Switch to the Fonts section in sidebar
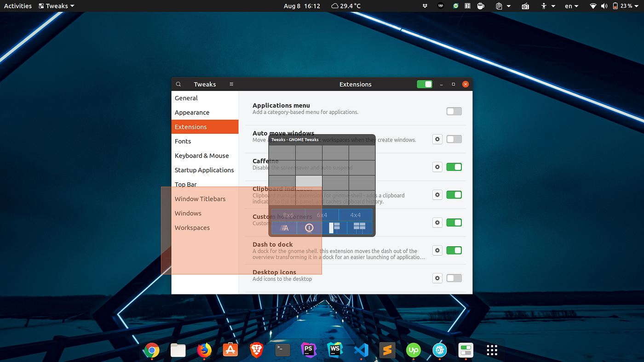644x362 pixels. pyautogui.click(x=183, y=141)
